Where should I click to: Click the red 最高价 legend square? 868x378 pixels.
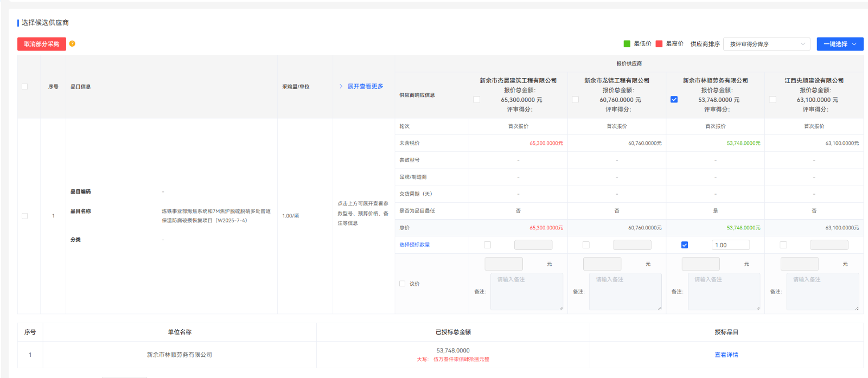point(659,43)
